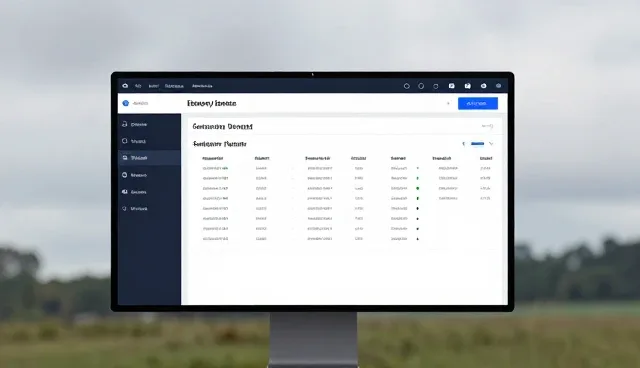Open the fourth text menu item in the top bar
Image resolution: width=640 pixels, height=368 pixels.
[202, 86]
